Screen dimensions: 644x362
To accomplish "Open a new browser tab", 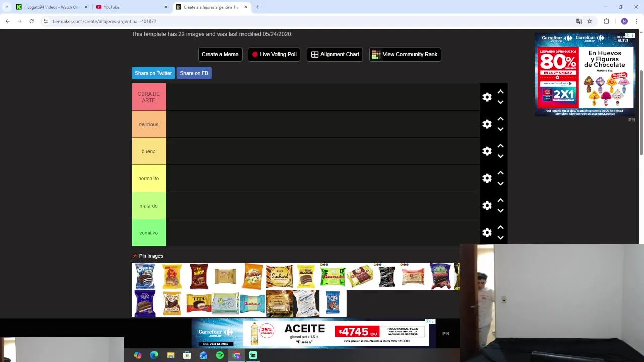I will coord(257,7).
